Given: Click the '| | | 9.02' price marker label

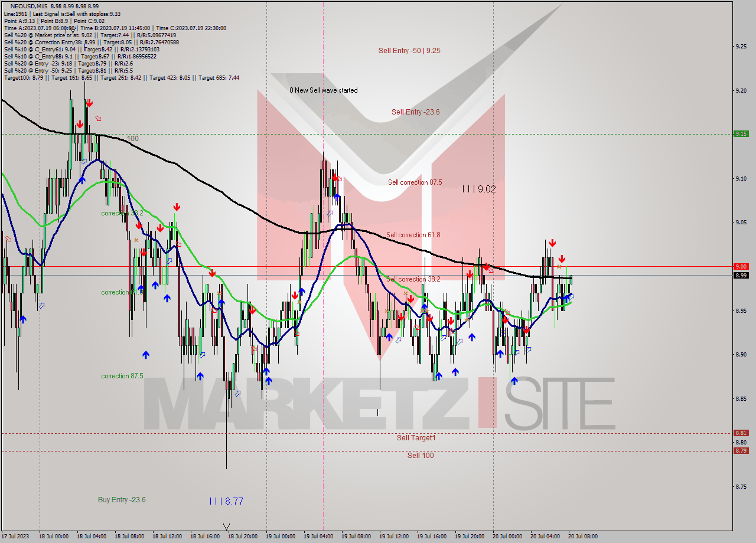Looking at the screenshot, I should pos(479,189).
